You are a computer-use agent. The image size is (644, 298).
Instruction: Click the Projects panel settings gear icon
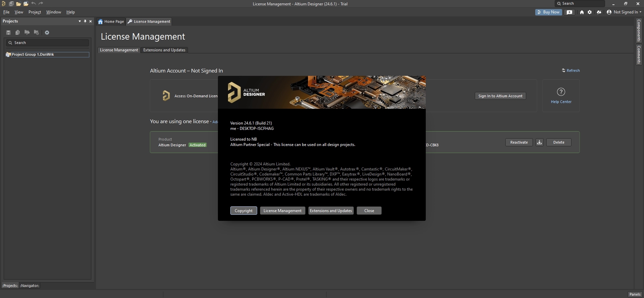click(x=47, y=33)
